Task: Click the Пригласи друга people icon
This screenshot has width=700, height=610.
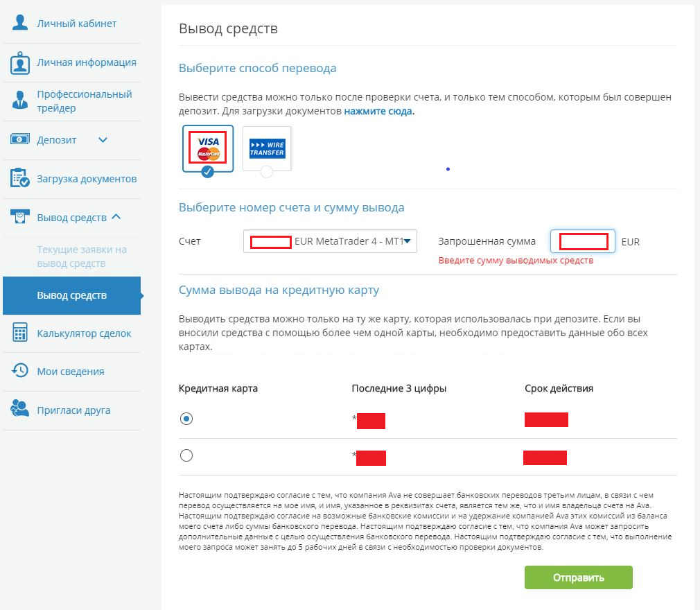Action: click(x=19, y=408)
